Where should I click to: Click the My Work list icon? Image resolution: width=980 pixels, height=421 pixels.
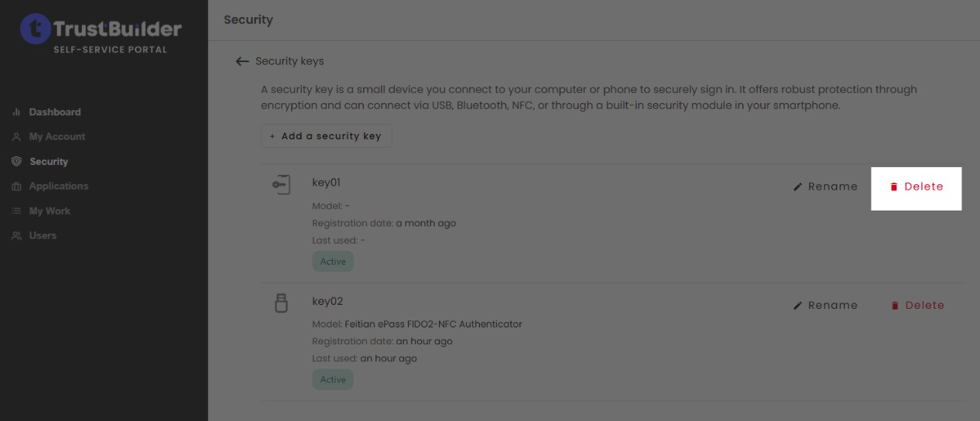pyautogui.click(x=16, y=211)
